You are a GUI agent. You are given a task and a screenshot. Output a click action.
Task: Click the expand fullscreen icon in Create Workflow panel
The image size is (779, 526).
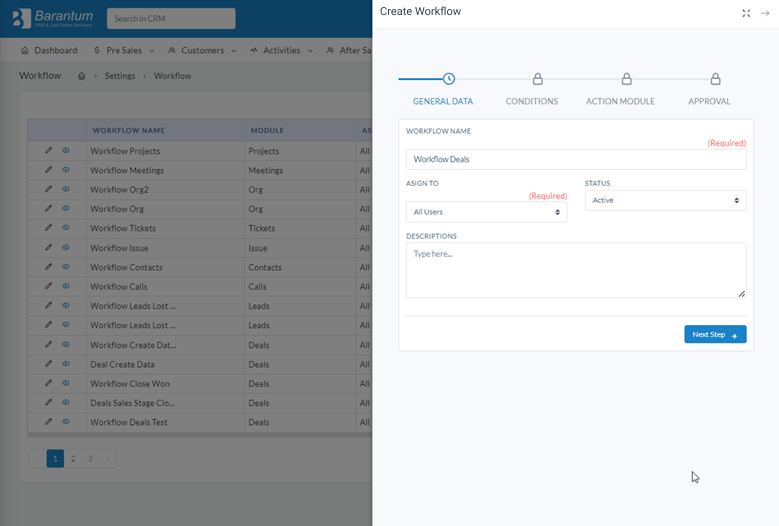(746, 13)
